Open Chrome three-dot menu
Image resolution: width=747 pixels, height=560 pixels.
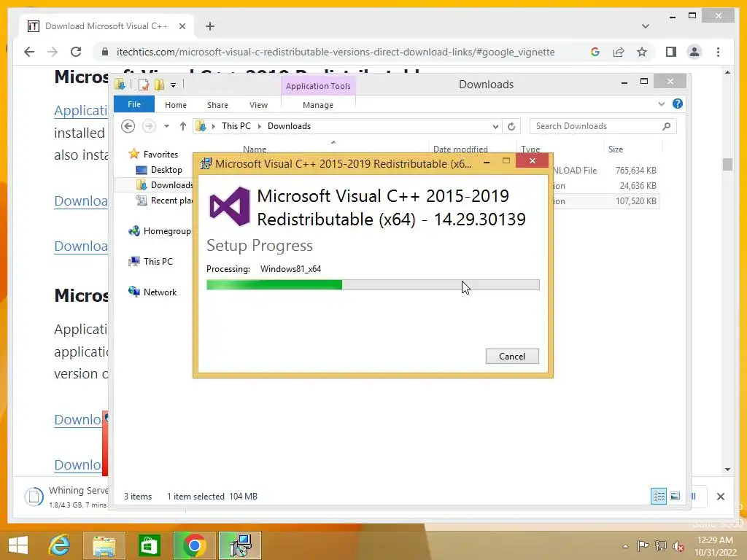pyautogui.click(x=718, y=52)
